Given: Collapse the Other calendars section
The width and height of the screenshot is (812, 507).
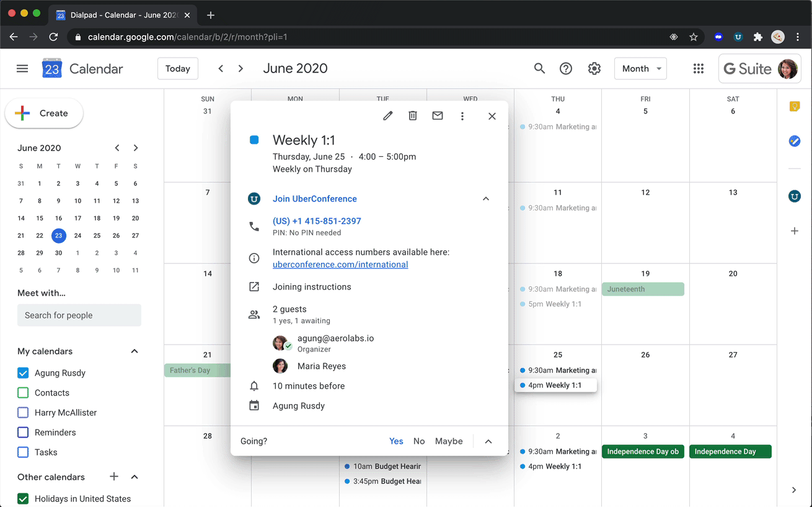Looking at the screenshot, I should pyautogui.click(x=135, y=477).
